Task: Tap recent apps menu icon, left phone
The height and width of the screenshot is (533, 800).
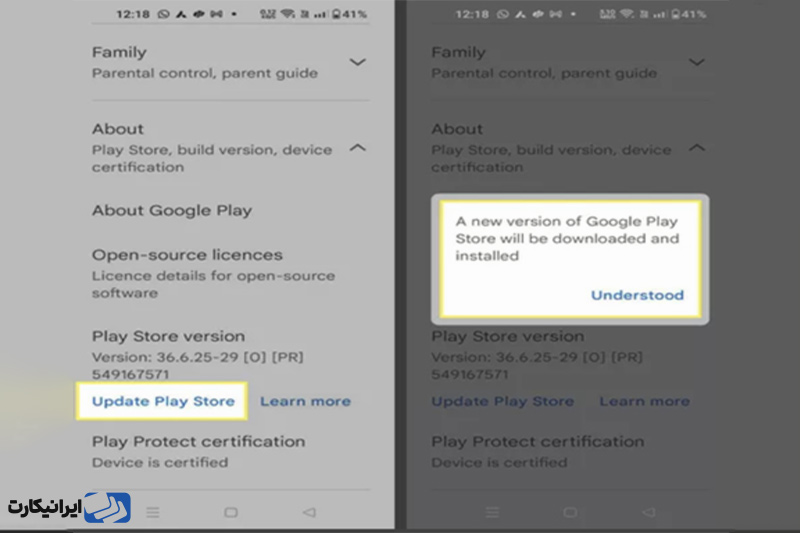Action: tap(153, 512)
